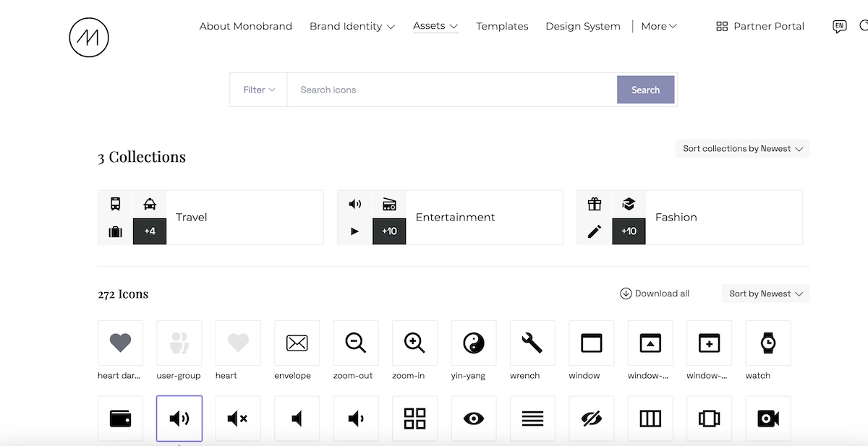Image resolution: width=868 pixels, height=446 pixels.
Task: Go to the Templates page
Action: coord(502,26)
